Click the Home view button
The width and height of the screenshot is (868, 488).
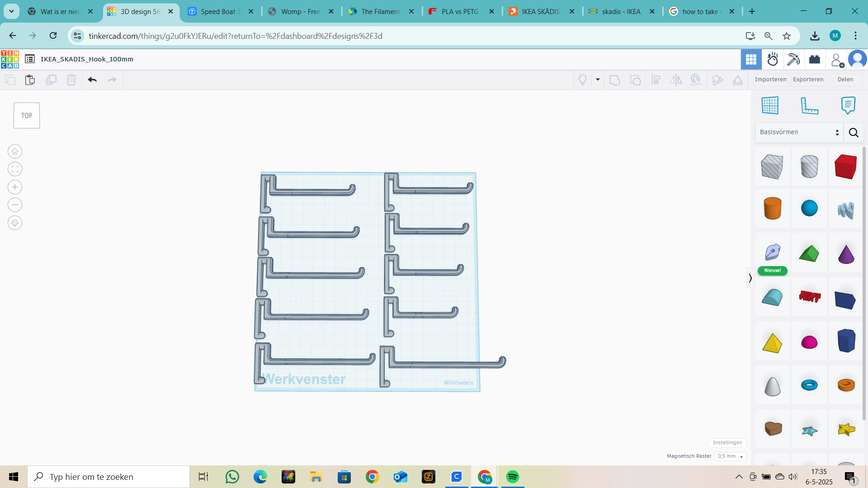[15, 151]
